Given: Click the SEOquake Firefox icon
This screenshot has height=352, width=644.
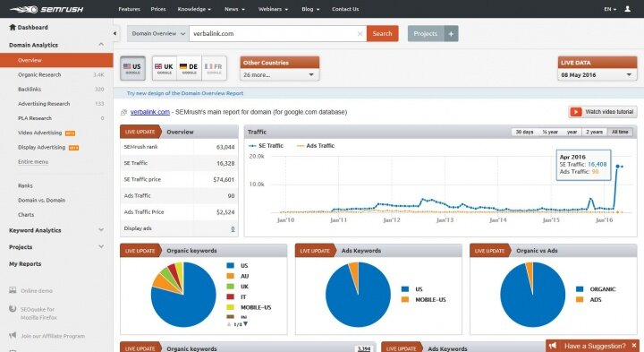Looking at the screenshot, I should (x=13, y=309).
